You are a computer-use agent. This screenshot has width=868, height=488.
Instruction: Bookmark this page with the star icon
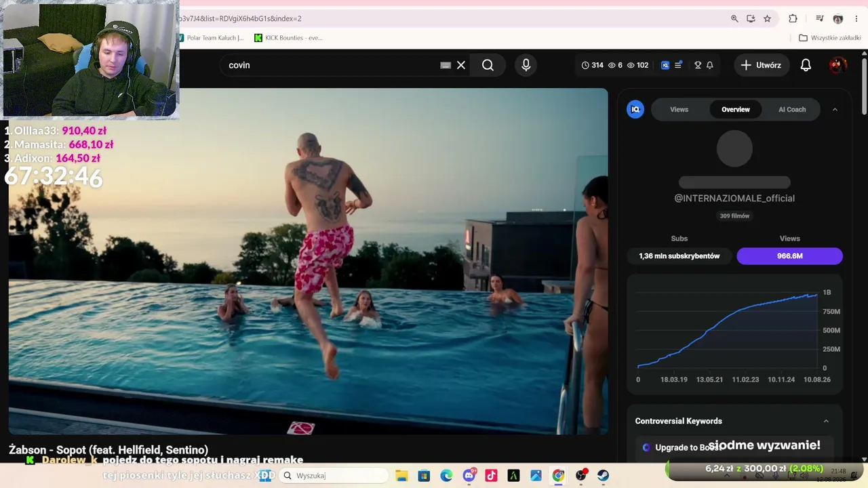point(767,18)
